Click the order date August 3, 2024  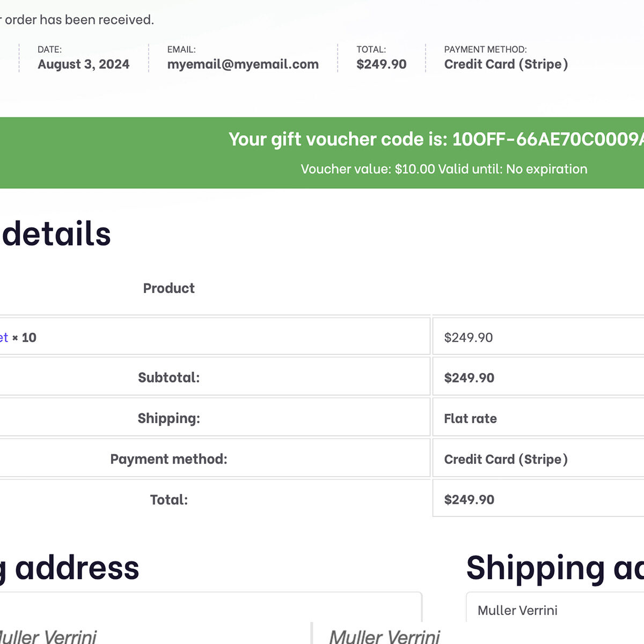(83, 64)
